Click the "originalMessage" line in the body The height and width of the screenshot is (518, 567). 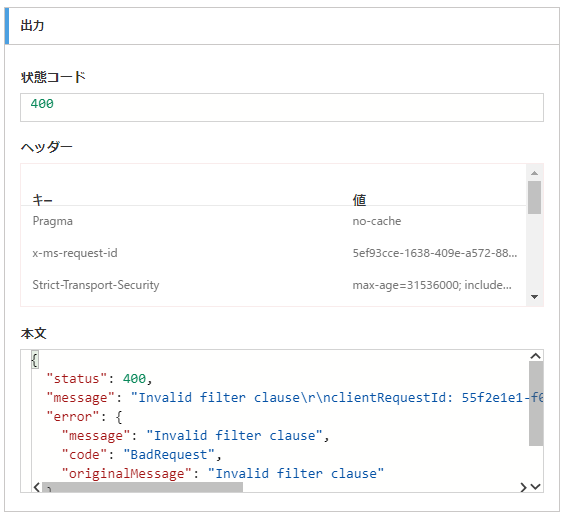point(223,474)
